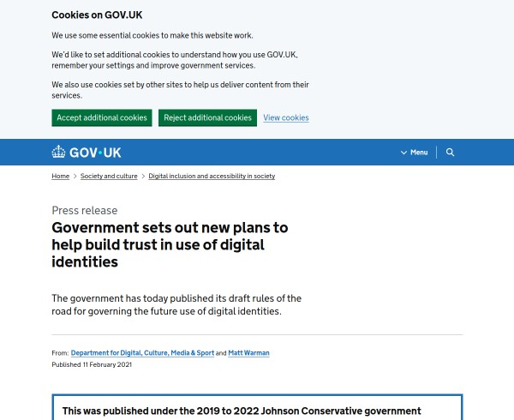Screen dimensions: 514x420
Task: Accept additional cookies
Action: pyautogui.click(x=102, y=117)
